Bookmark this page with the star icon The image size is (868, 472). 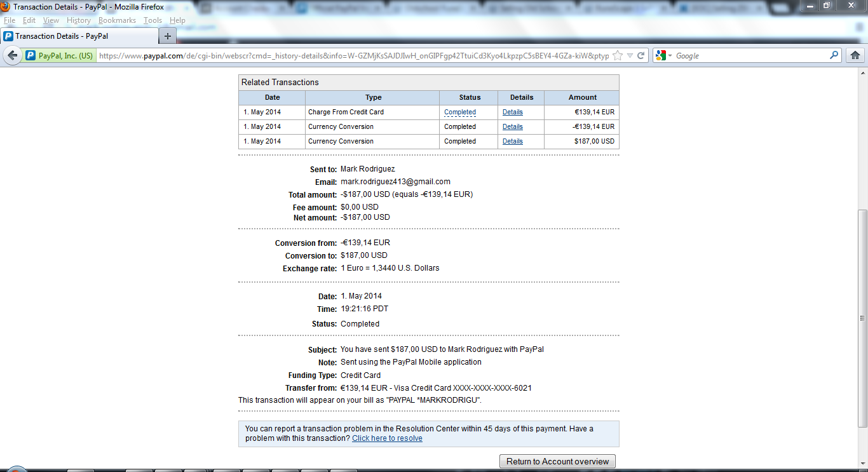tap(618, 56)
